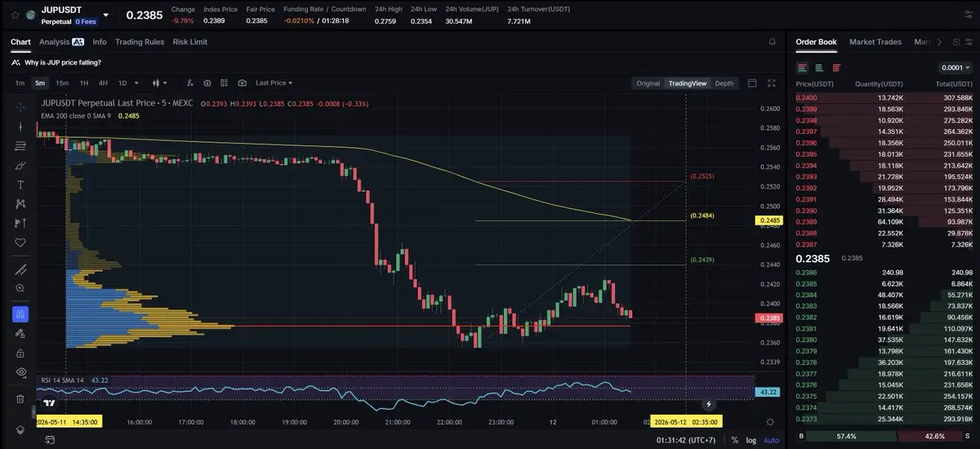Screen dimensions: 980x449
Task: Toggle percentage scale on the chart
Action: coord(735,440)
